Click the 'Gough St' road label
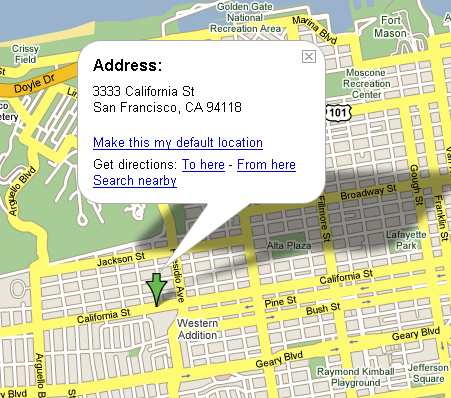Viewport: 451px width, 398px height. click(416, 185)
